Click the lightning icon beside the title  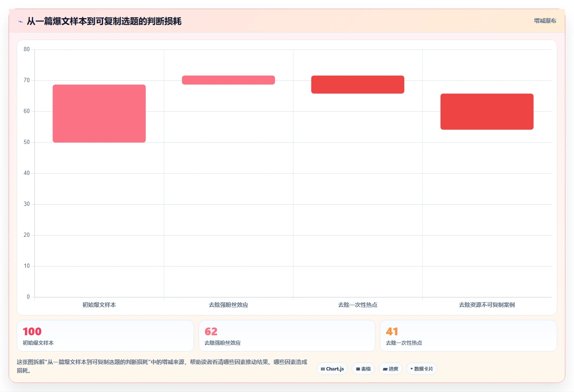[x=20, y=21]
